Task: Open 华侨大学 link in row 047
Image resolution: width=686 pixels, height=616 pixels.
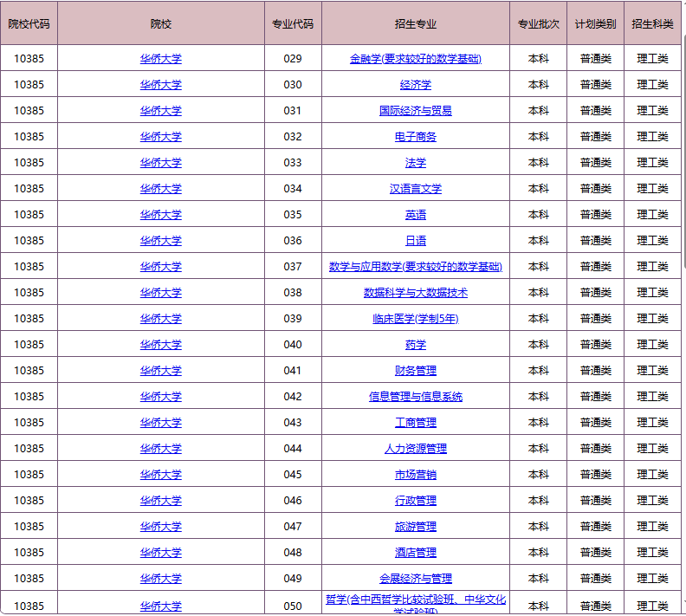Action: (x=160, y=527)
